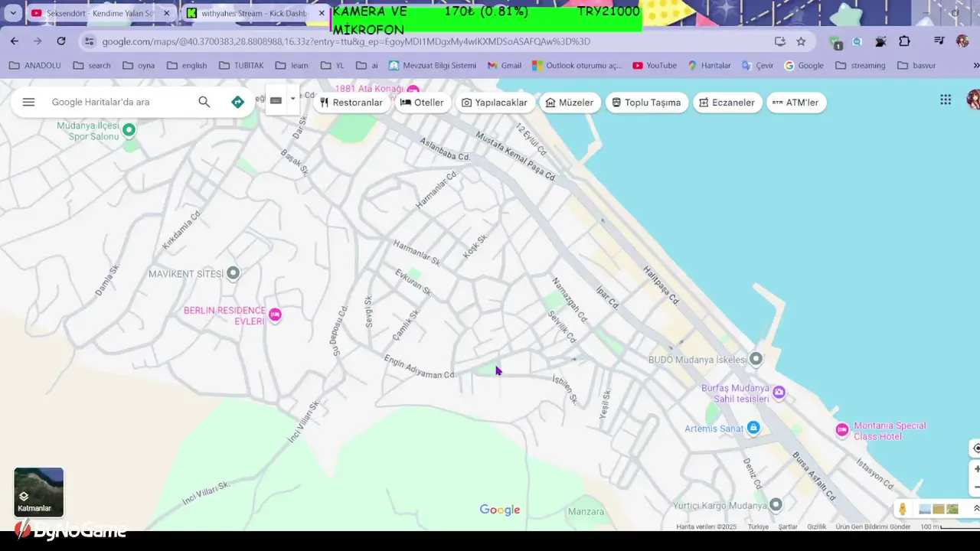
Task: Open the Gizlilik footer link
Action: tap(817, 527)
